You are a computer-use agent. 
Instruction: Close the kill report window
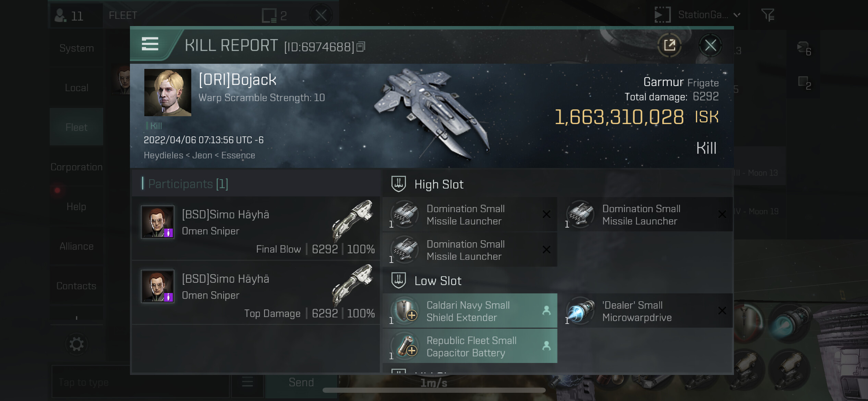coord(710,45)
